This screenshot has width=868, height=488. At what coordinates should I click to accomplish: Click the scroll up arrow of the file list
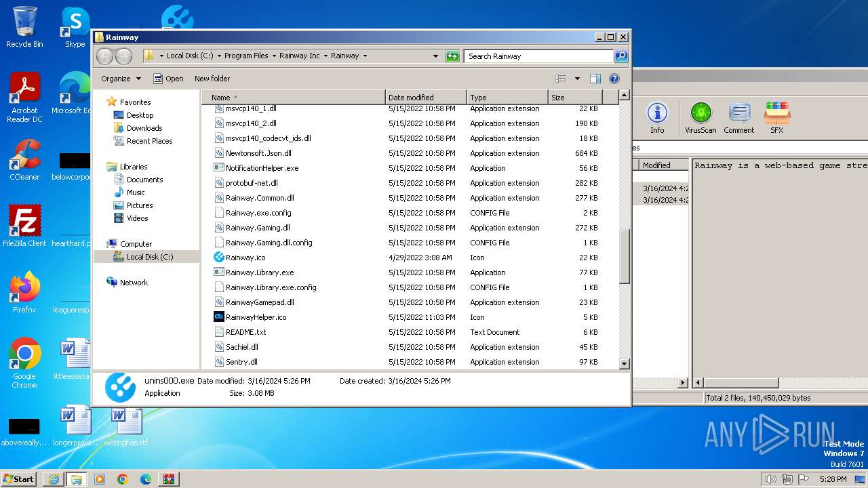(625, 96)
